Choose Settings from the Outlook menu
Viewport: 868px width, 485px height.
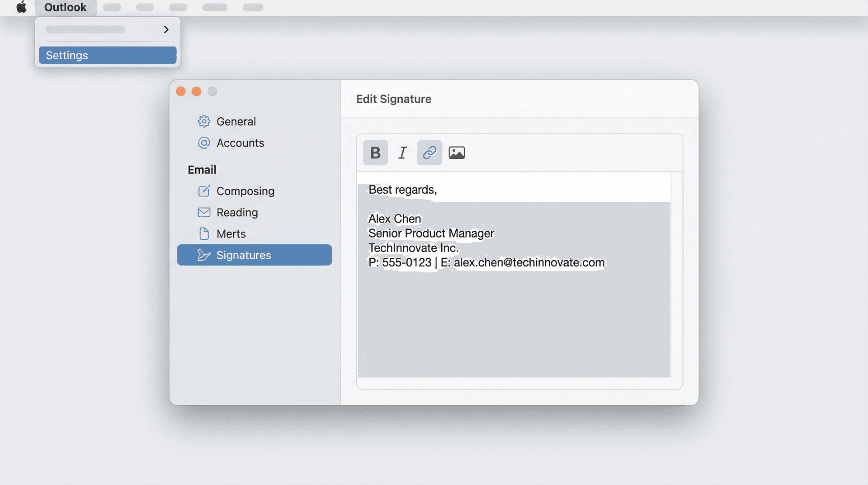pos(66,55)
